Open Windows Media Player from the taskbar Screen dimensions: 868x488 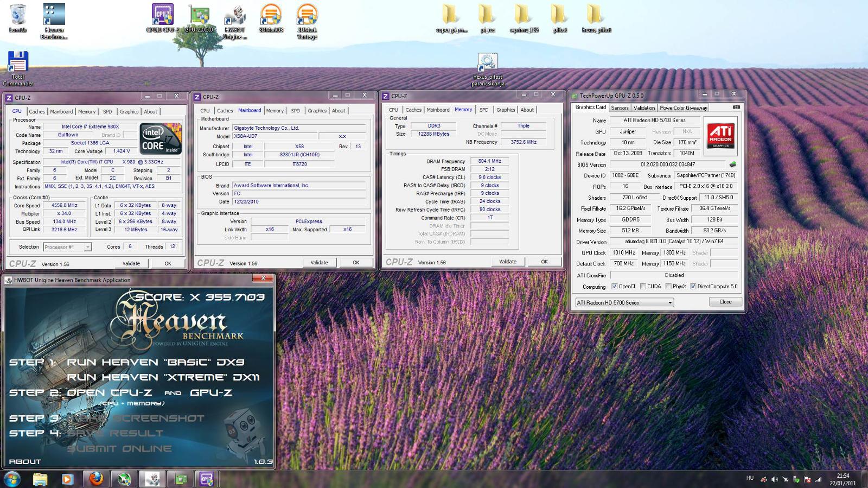tap(67, 479)
